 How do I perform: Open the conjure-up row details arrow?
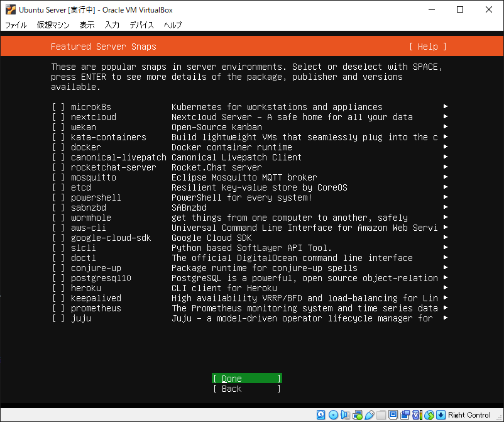click(x=446, y=267)
